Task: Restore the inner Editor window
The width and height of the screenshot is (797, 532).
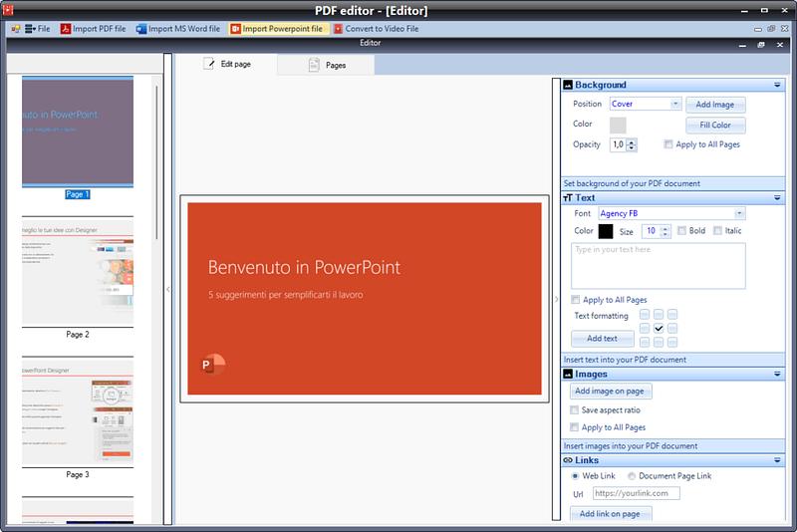Action: [761, 45]
